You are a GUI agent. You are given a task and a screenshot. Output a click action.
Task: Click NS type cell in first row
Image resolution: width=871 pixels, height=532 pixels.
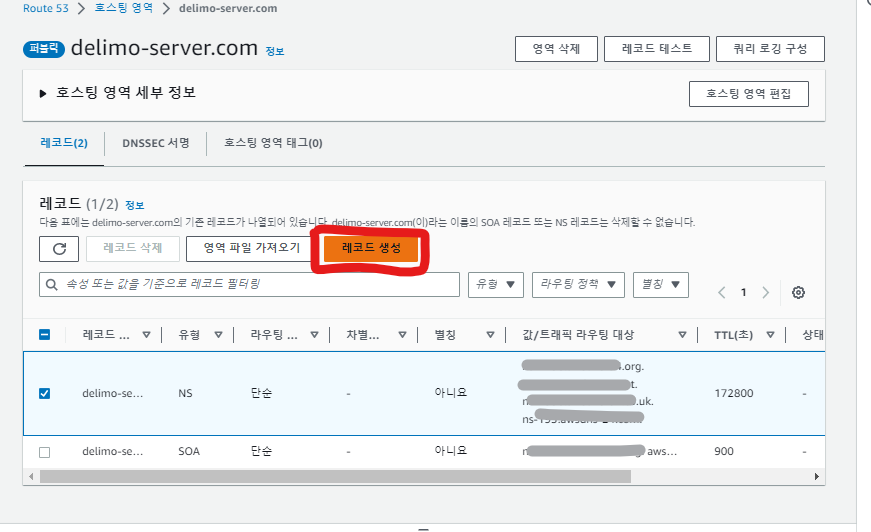[x=185, y=393]
